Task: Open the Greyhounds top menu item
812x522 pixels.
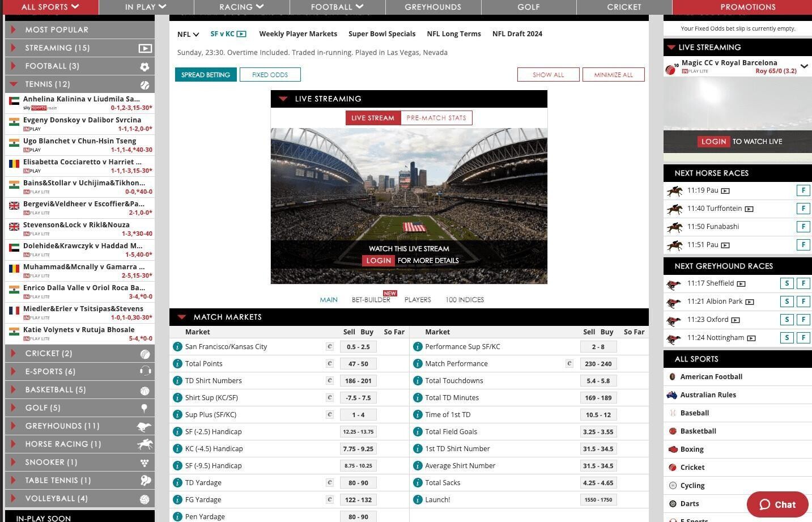Action: point(433,7)
